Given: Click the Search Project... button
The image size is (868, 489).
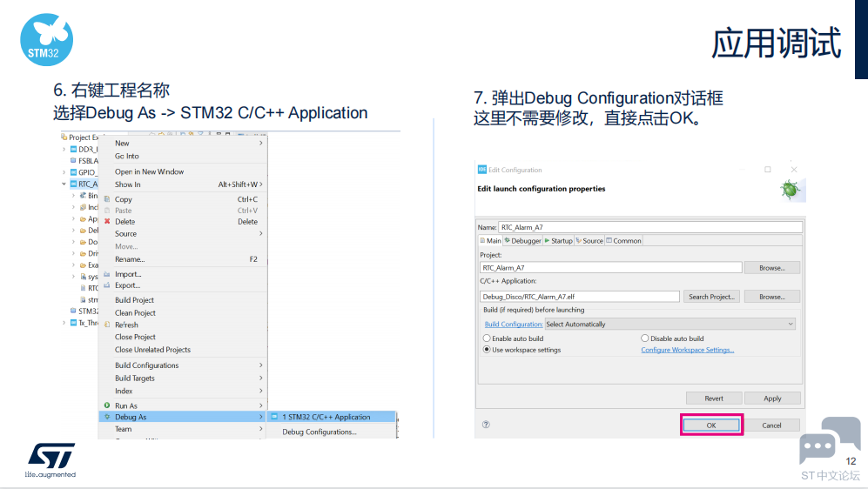Looking at the screenshot, I should click(711, 297).
